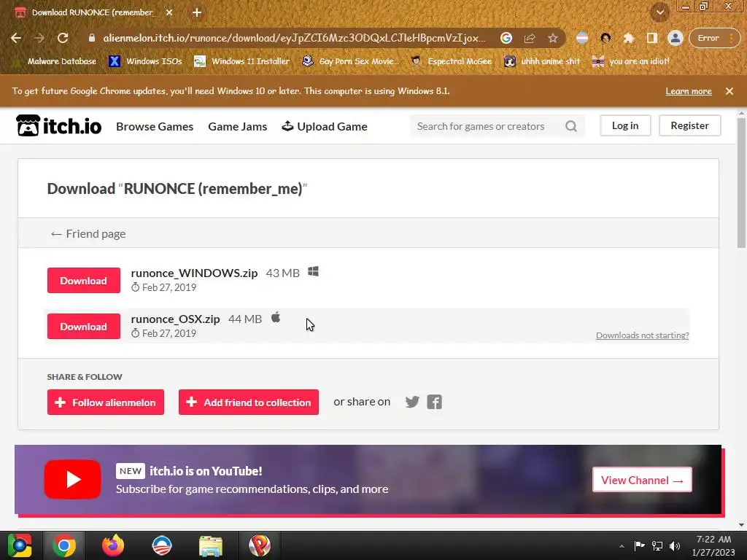This screenshot has height=560, width=747.
Task: Dismiss the Chrome update warning banner
Action: pyautogui.click(x=729, y=91)
